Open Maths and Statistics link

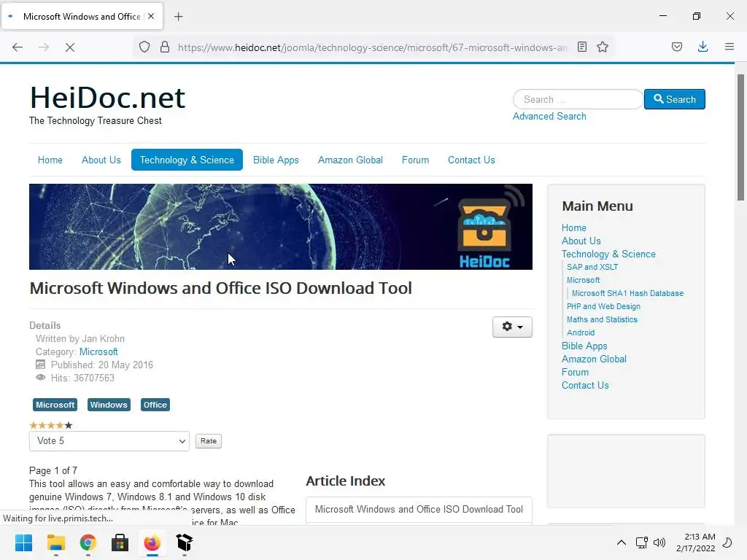tap(602, 319)
